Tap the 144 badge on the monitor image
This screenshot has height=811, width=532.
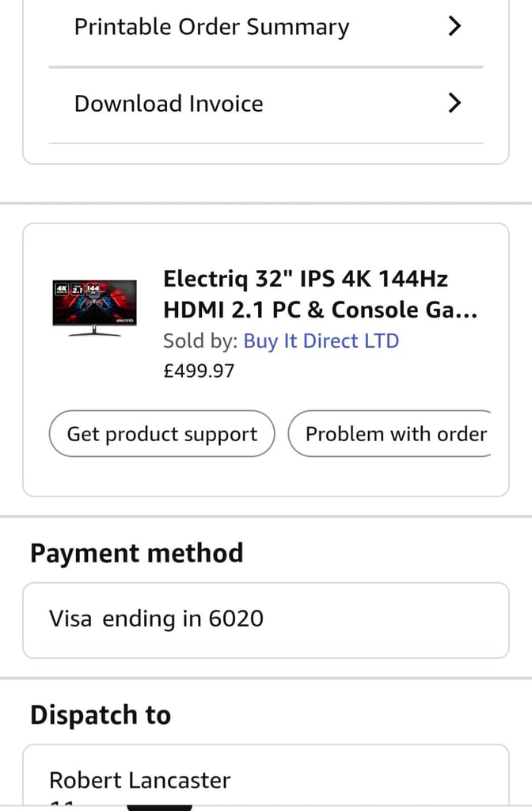[94, 289]
